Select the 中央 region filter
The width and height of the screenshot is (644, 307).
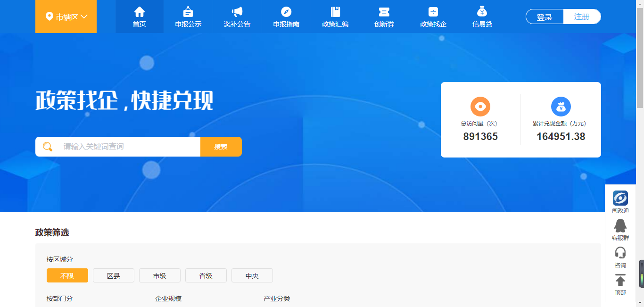[x=252, y=275]
